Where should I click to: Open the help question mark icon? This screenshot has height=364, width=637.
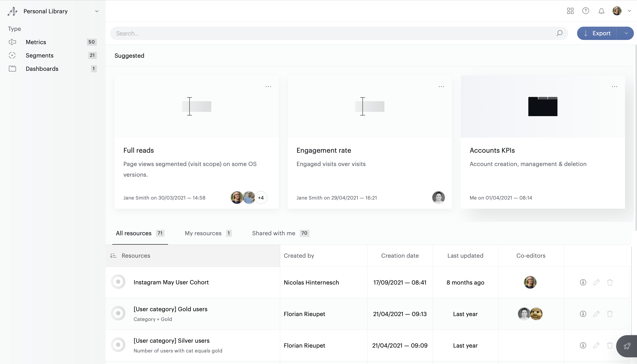(586, 11)
